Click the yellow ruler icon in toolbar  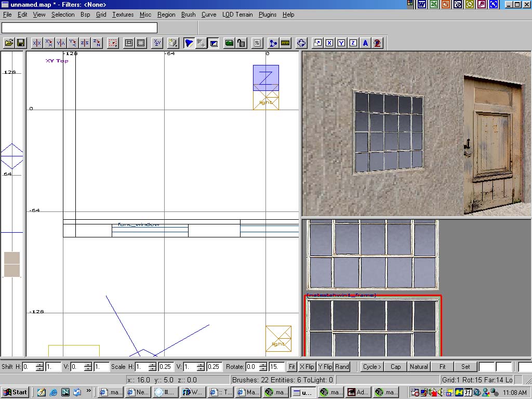(285, 43)
